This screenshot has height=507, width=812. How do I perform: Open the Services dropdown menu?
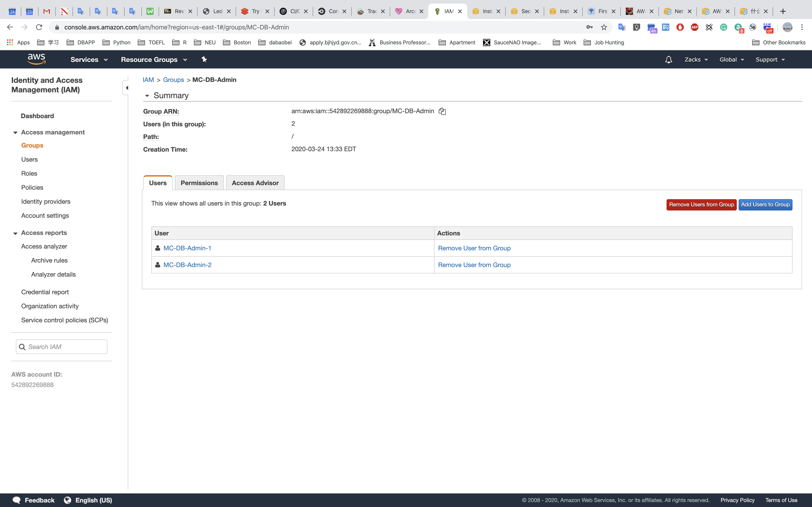(89, 60)
